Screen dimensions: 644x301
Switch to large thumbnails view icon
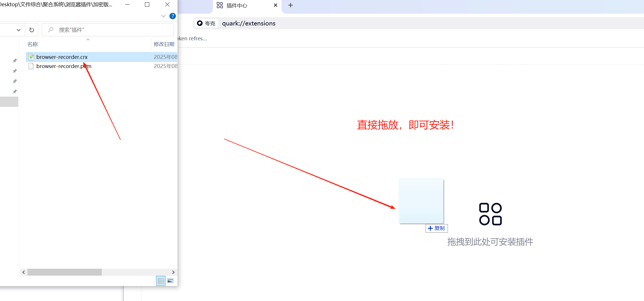[170, 281]
